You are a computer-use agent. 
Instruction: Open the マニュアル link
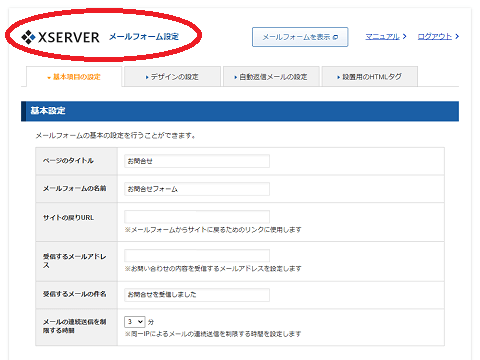382,37
